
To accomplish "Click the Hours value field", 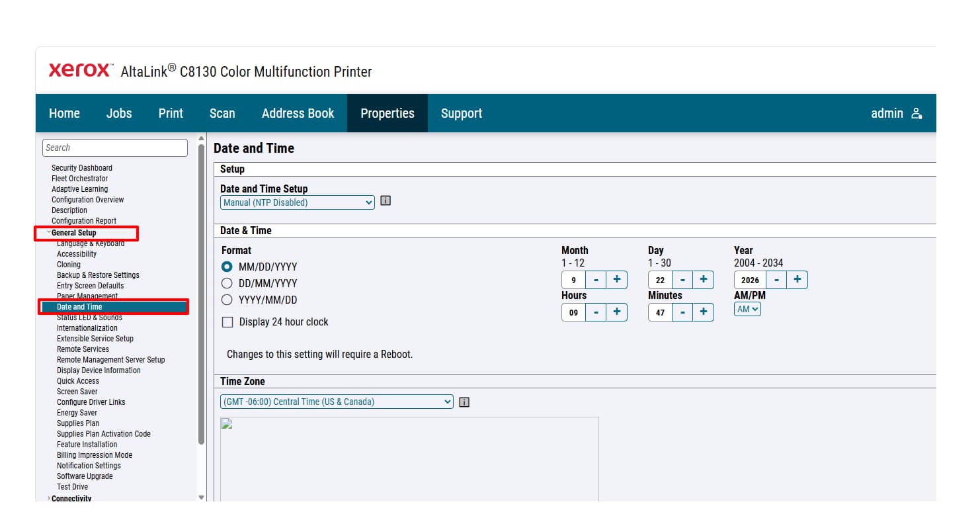I will 573,312.
